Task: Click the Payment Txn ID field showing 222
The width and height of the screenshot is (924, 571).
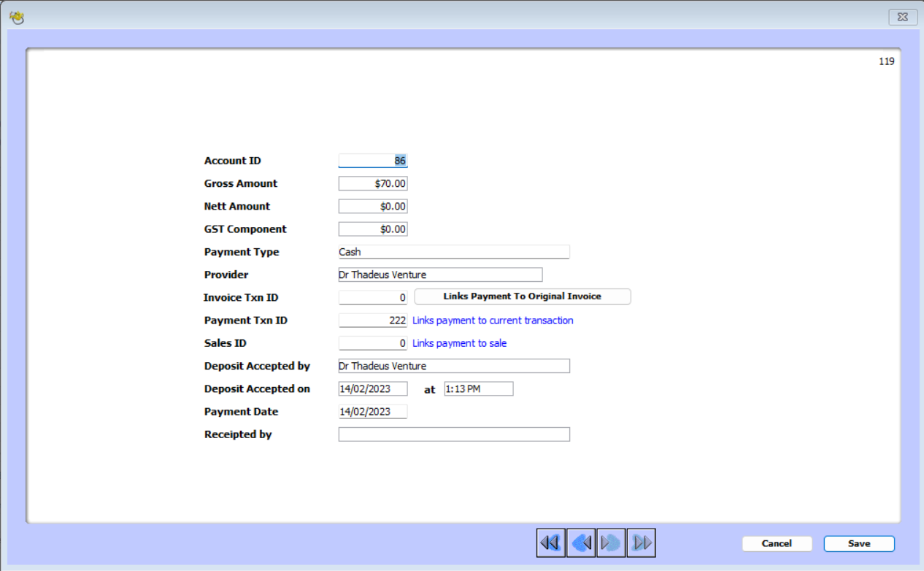Action: pyautogui.click(x=373, y=320)
